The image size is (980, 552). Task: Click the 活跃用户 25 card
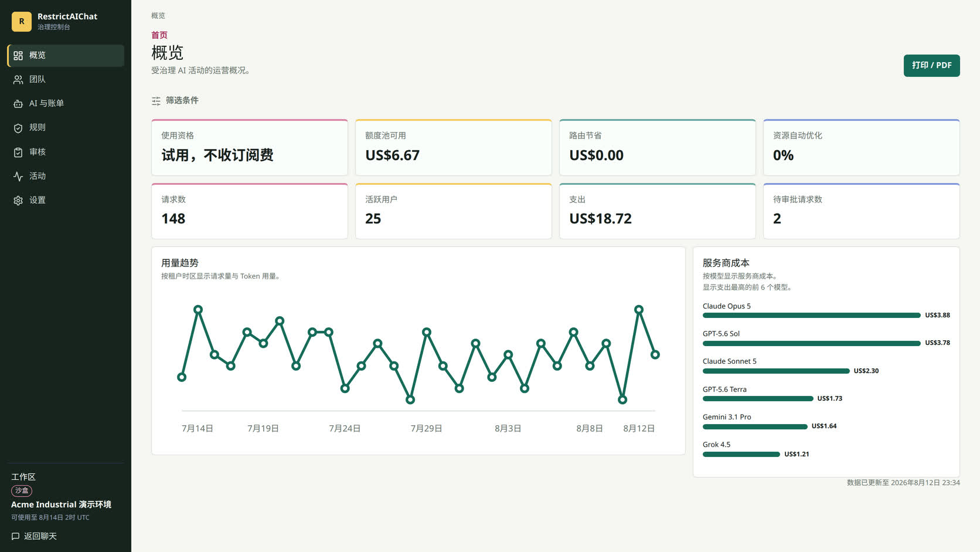pos(454,211)
